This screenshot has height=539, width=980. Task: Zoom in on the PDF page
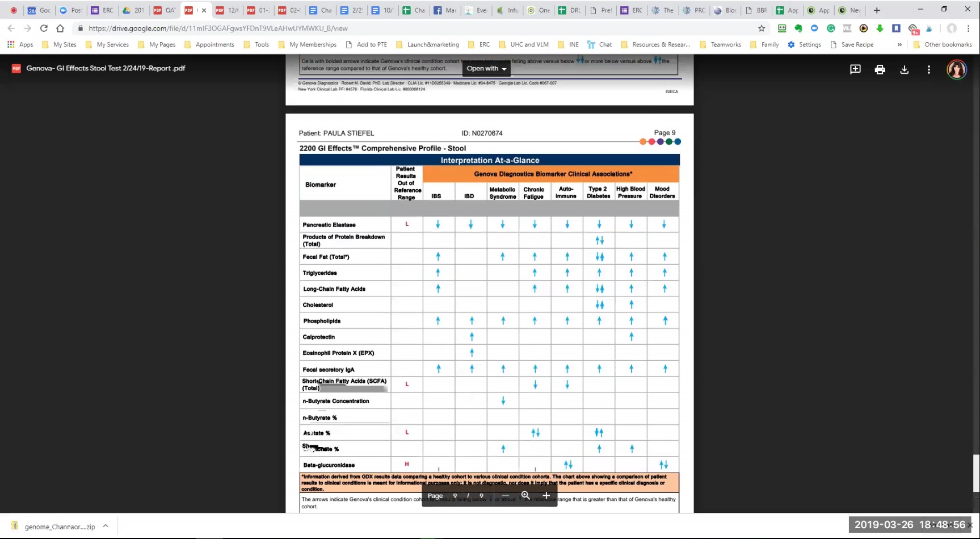point(546,495)
